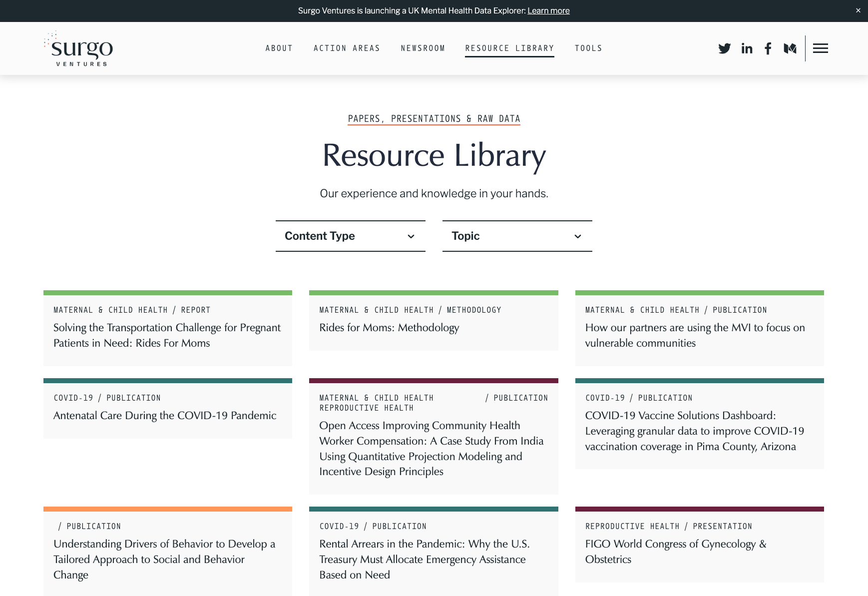This screenshot has width=868, height=596.
Task: Open Antenatal Care During the COVID-19 Pandemic
Action: (165, 416)
